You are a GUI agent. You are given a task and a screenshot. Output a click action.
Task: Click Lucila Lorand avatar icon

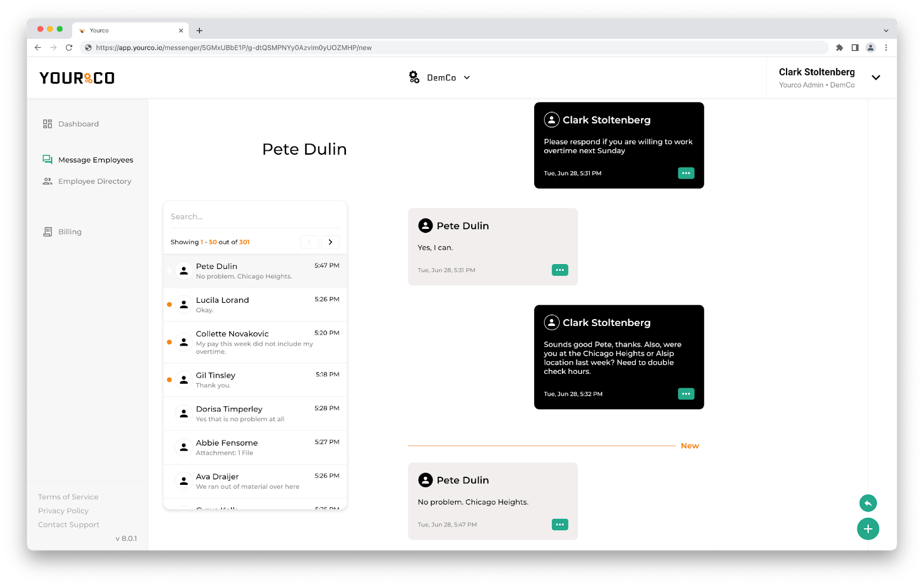[184, 305]
